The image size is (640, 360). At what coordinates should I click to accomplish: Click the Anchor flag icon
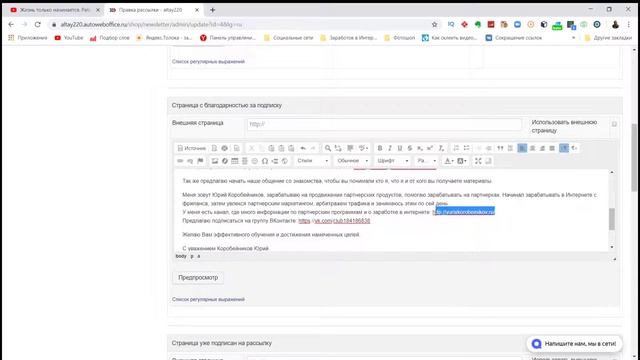click(x=200, y=161)
